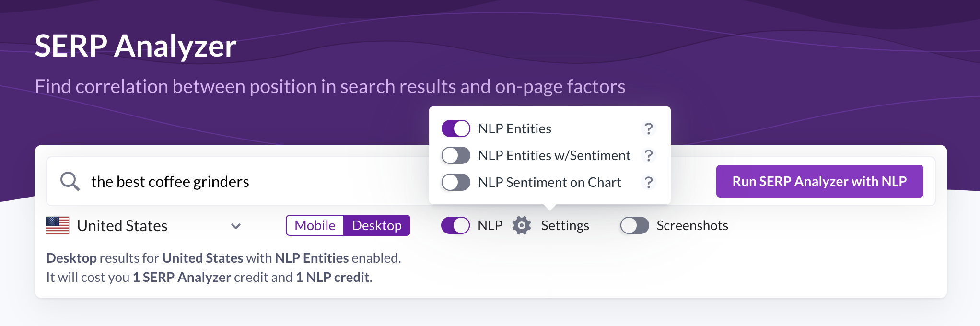
Task: Click the search magnifier icon
Action: 70,182
